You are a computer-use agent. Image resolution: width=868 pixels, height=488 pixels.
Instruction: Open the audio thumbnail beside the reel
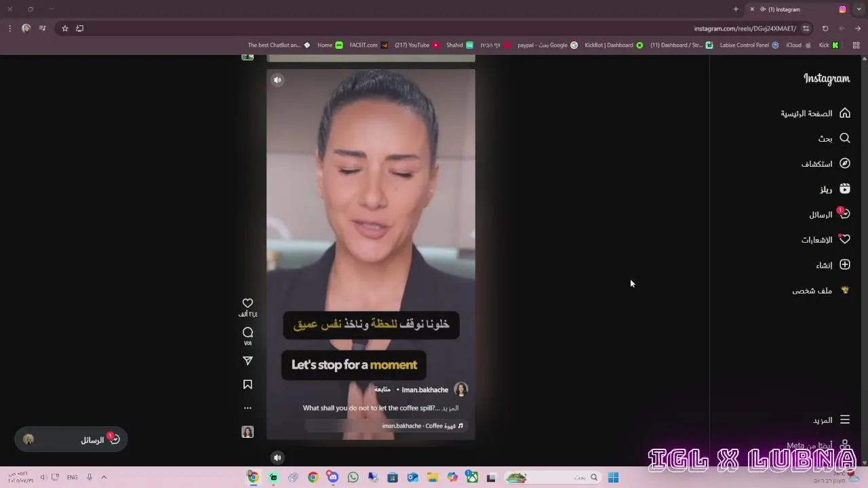point(248,432)
